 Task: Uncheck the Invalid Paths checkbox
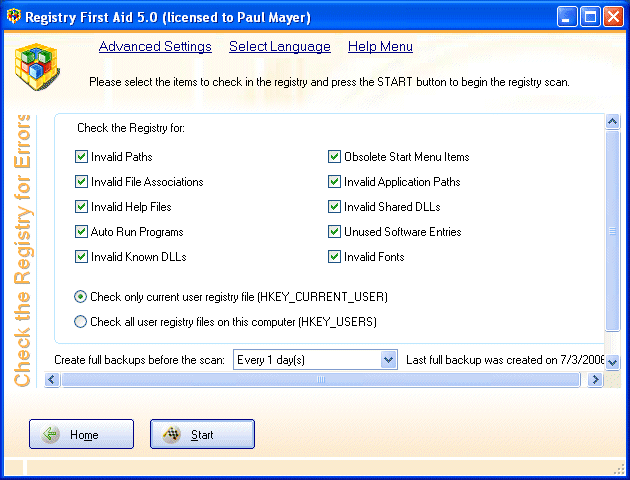pos(82,157)
